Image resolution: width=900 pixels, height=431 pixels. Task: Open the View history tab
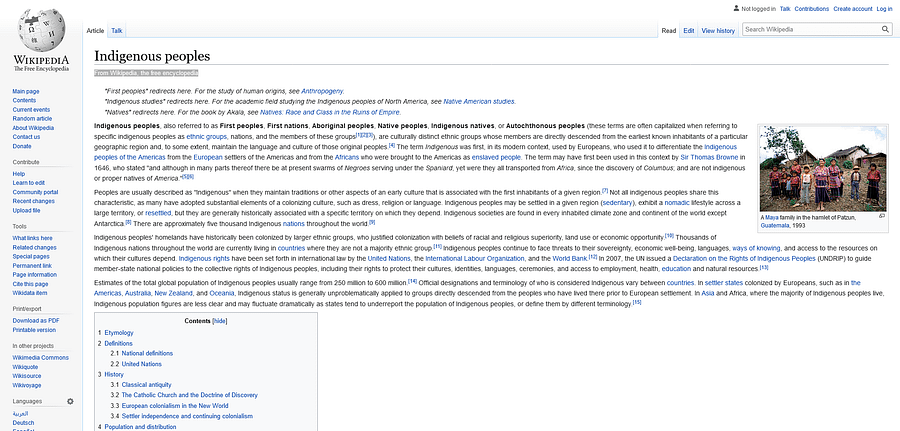click(x=718, y=31)
